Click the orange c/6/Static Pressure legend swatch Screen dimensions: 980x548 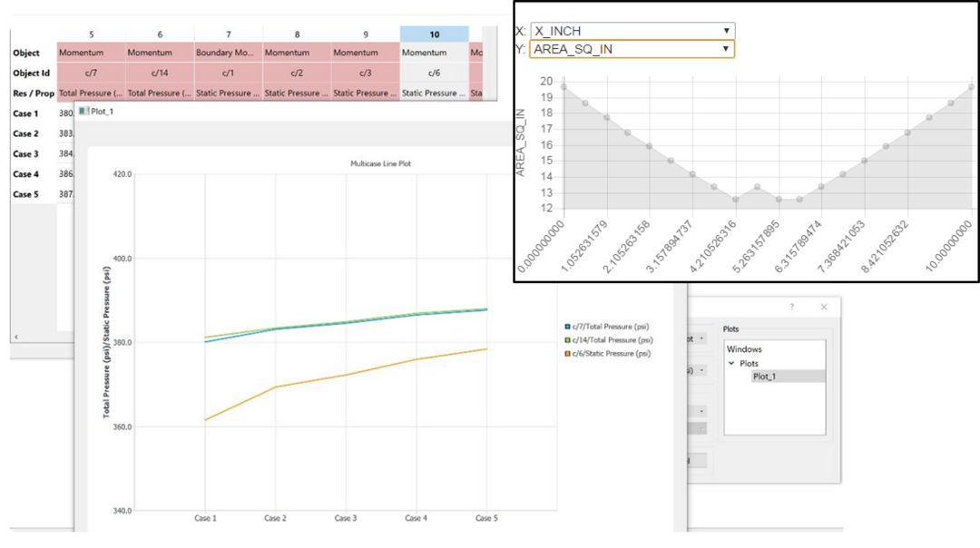pyautogui.click(x=567, y=354)
